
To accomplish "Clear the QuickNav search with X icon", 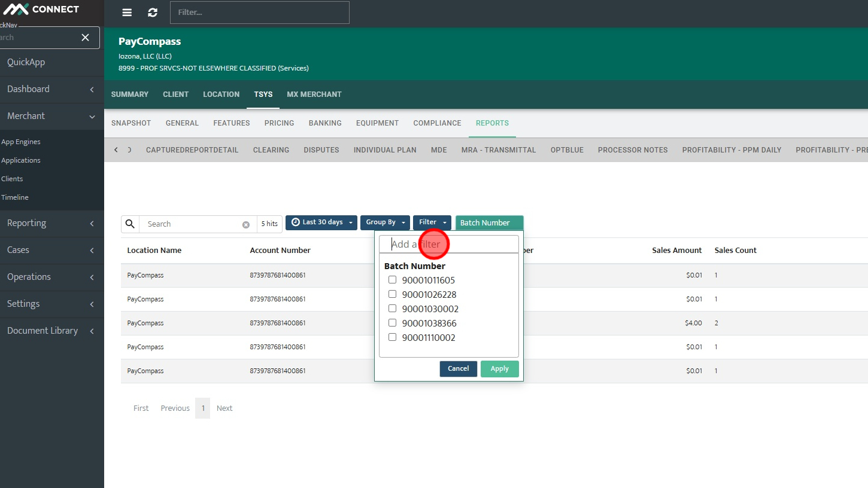I will tap(86, 38).
